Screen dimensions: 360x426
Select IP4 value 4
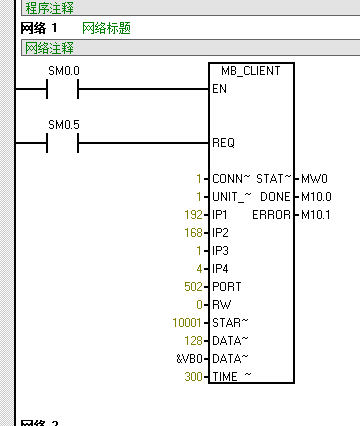[199, 269]
